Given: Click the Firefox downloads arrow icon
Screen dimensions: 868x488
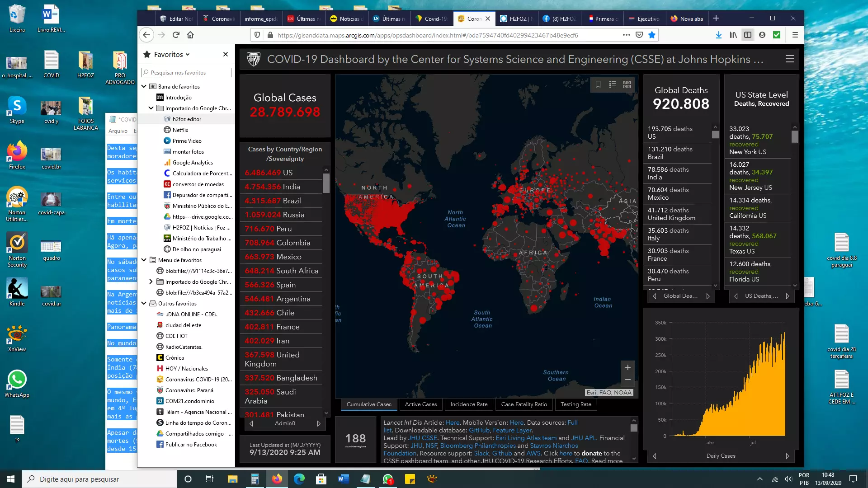Looking at the screenshot, I should click(x=718, y=35).
